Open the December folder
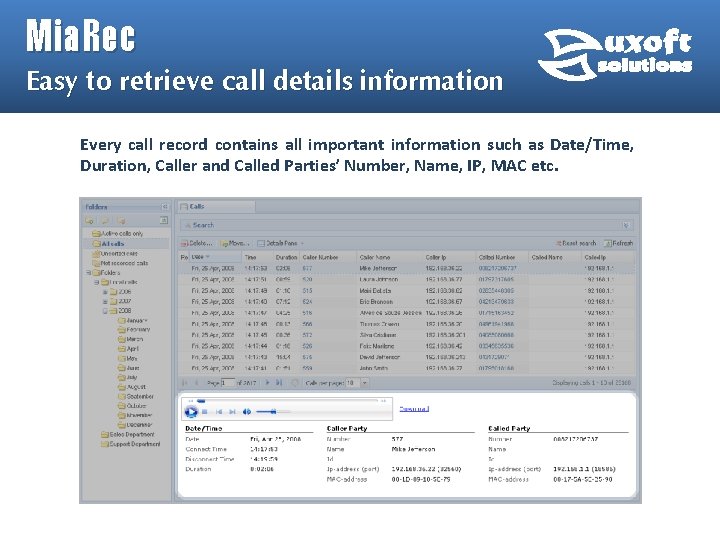Image resolution: width=720 pixels, height=540 pixels. [135, 425]
